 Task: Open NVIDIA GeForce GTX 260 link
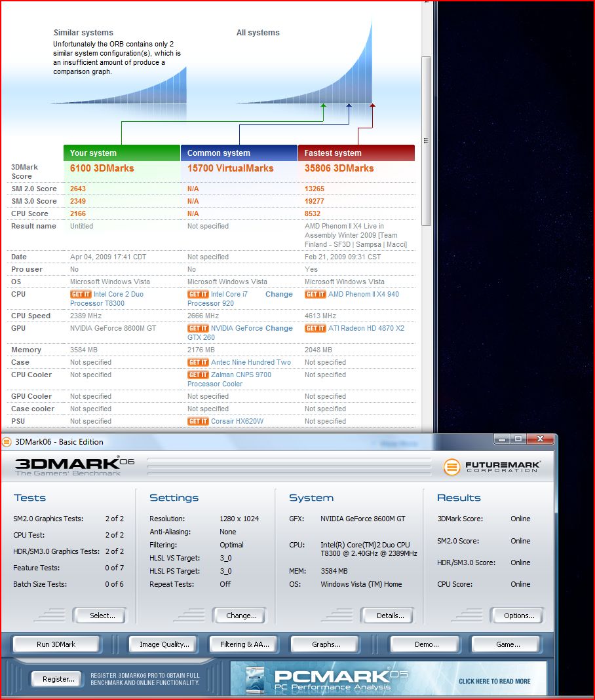tap(225, 333)
